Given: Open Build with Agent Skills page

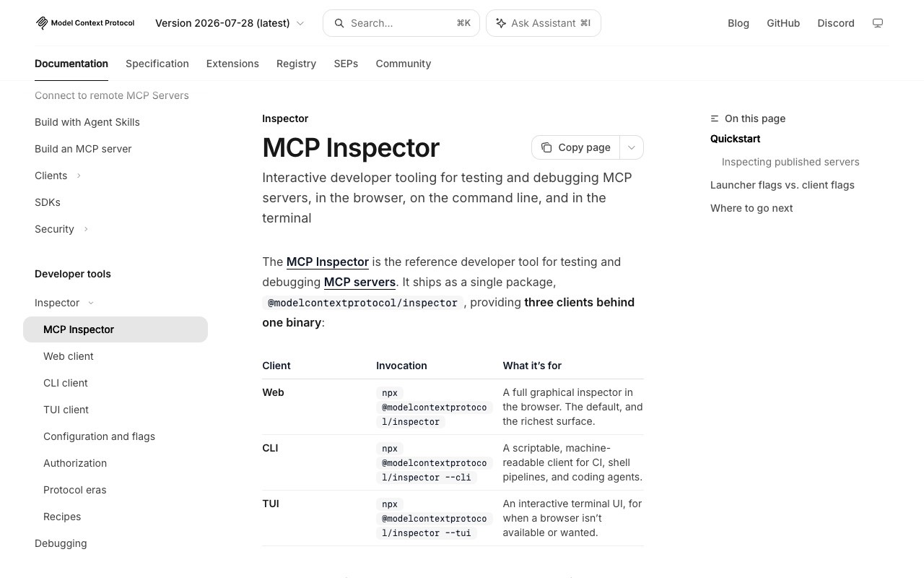Looking at the screenshot, I should click(x=115, y=122).
